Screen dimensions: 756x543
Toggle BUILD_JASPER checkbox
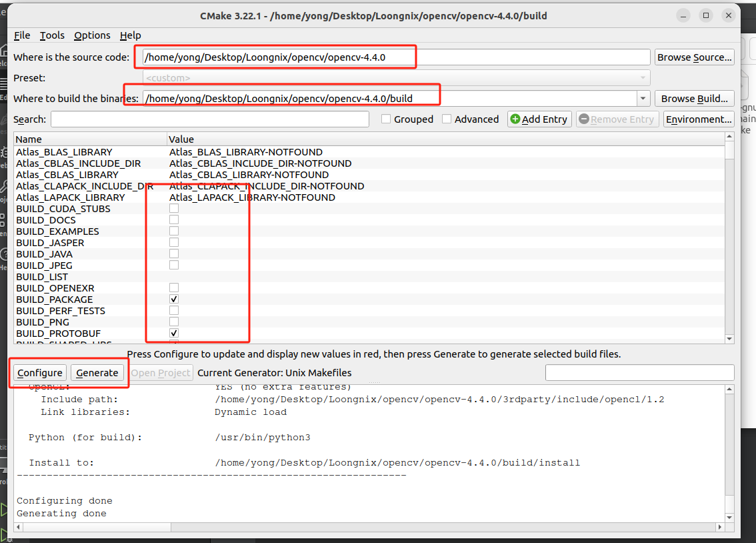pyautogui.click(x=174, y=243)
